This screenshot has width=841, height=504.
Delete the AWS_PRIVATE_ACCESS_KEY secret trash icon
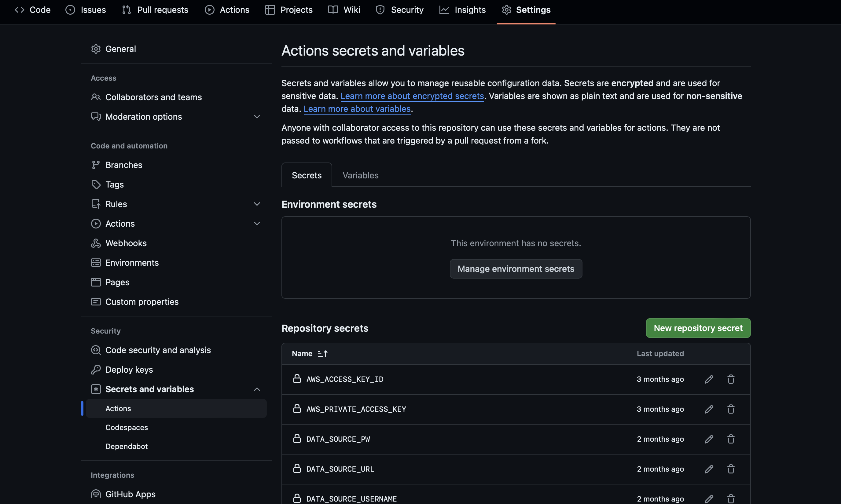[731, 409]
